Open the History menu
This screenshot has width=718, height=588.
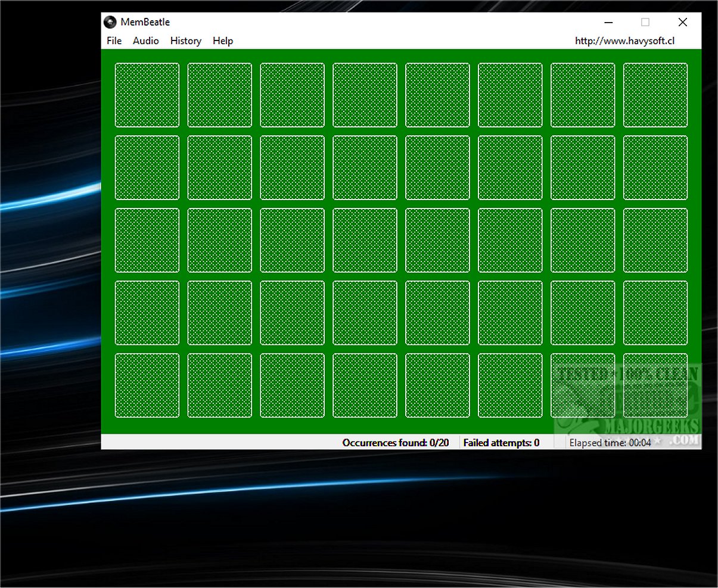185,41
